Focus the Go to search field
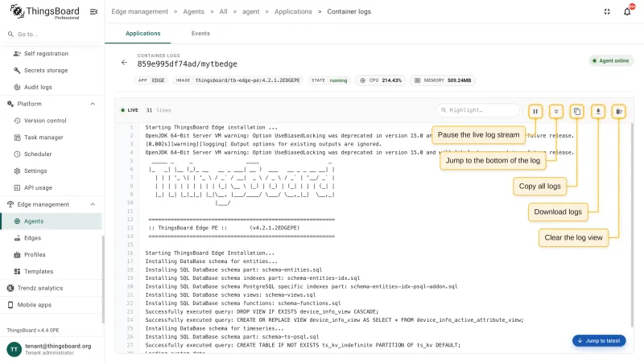Image resolution: width=644 pixels, height=362 pixels. (52, 34)
